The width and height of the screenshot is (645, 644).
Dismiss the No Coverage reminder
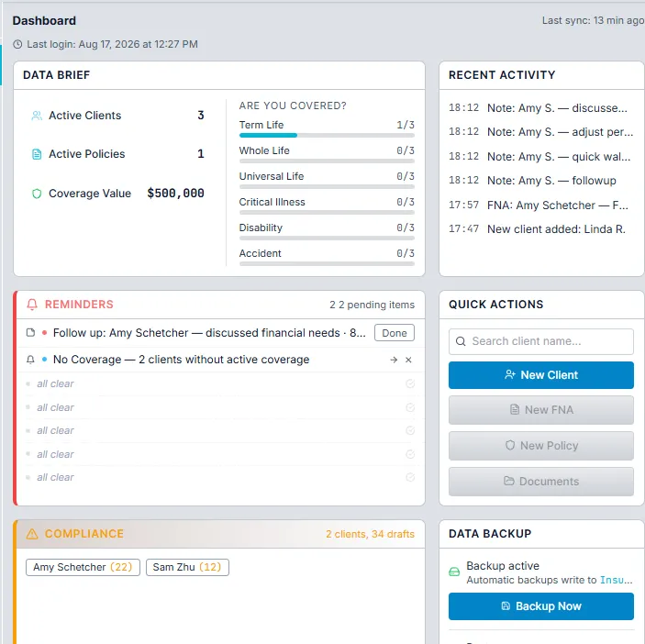[408, 360]
